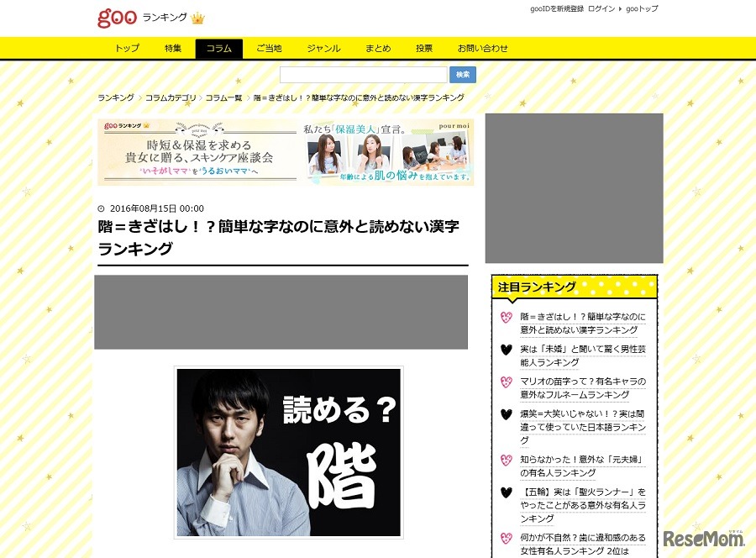Screen dimensions: 756x558
Task: Click the date 2016年08月15日 00:00
Action: click(x=157, y=208)
